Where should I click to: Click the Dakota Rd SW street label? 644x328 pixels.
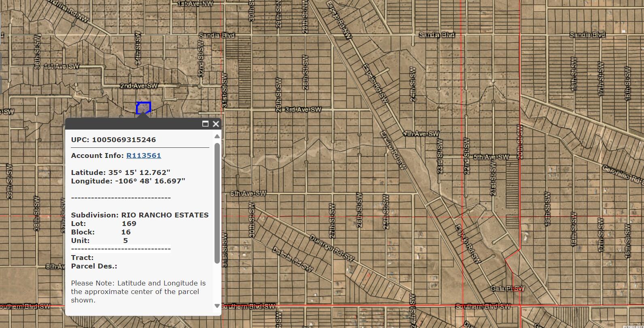pos(293,259)
